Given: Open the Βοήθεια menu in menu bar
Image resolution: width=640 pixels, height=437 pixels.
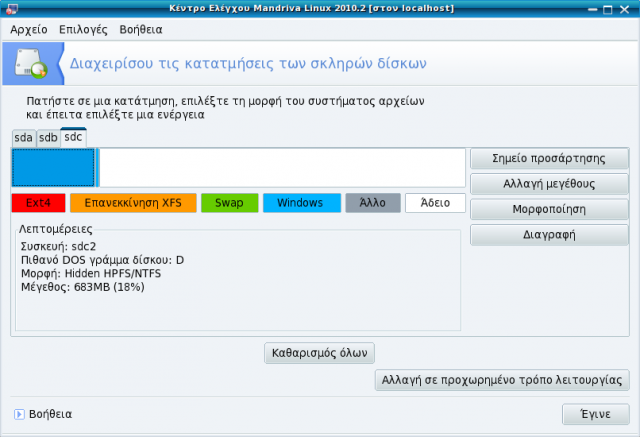Looking at the screenshot, I should (x=141, y=29).
